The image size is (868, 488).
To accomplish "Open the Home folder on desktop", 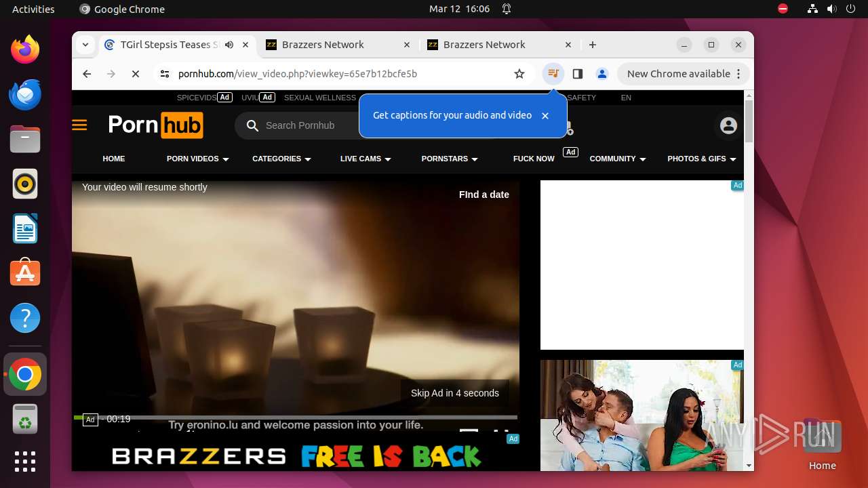I will (822, 444).
